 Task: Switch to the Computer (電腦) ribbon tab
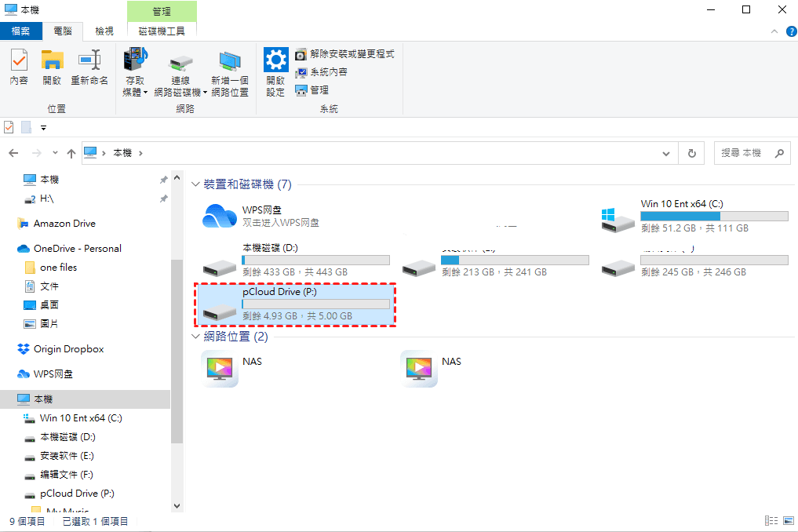click(63, 31)
